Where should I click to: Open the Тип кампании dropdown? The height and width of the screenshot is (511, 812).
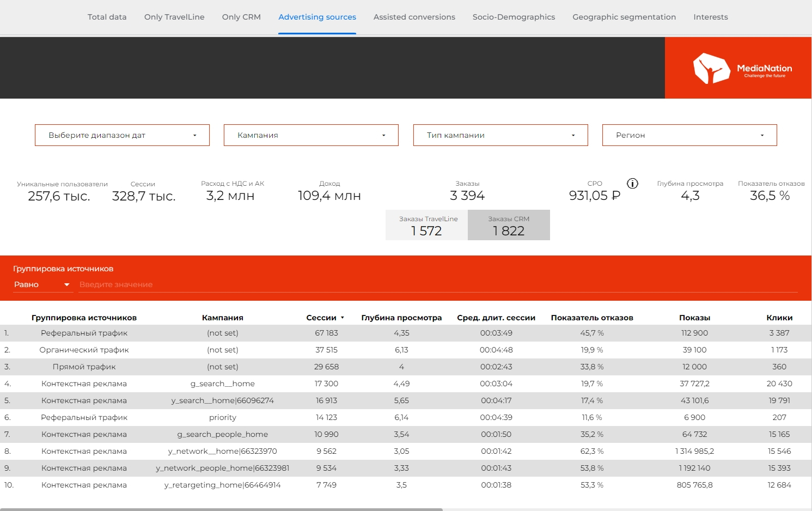point(500,135)
